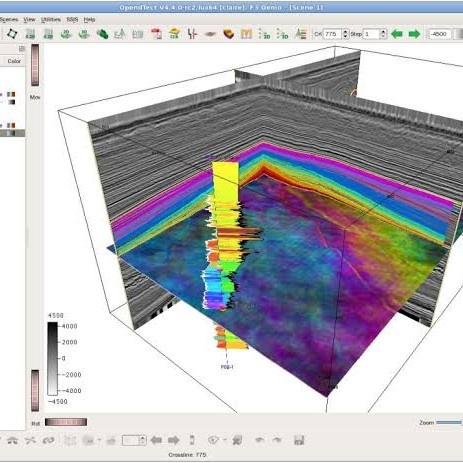Screen dimensions: 463x463
Task: Click the yellow M-shaped icon
Action: point(246,34)
